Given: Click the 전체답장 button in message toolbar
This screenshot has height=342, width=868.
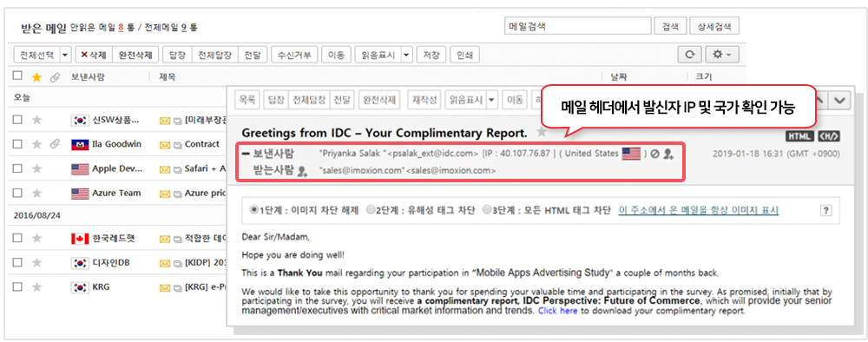Looking at the screenshot, I should click(309, 100).
